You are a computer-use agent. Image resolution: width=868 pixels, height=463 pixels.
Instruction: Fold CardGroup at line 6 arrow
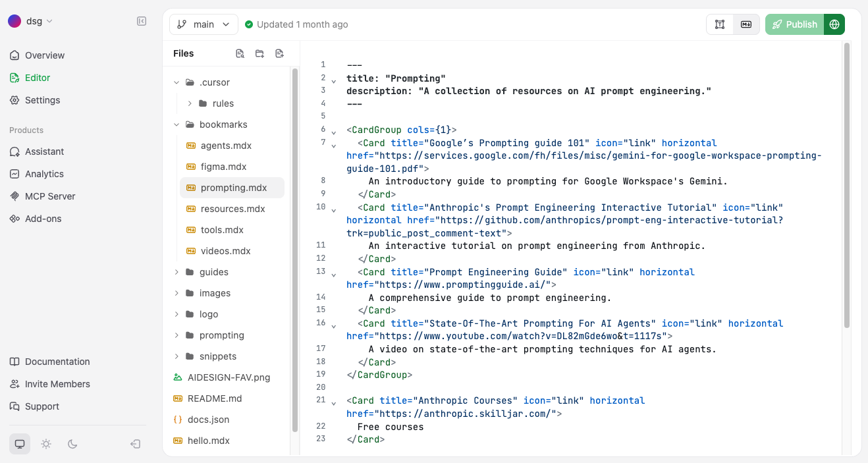click(334, 132)
